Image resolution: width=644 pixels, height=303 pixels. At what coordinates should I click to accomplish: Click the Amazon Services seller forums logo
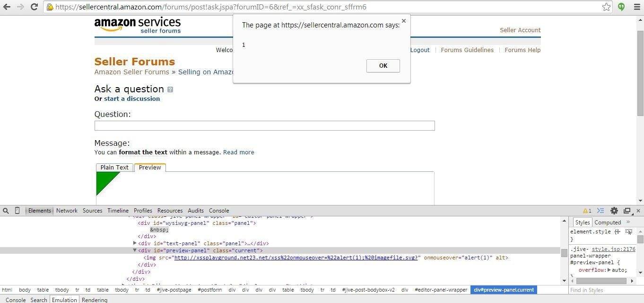(138, 25)
